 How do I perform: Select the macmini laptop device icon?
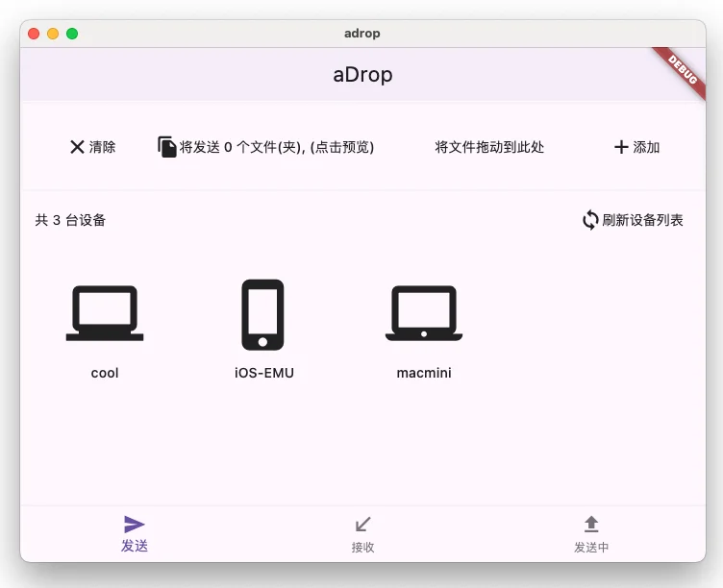tap(424, 314)
